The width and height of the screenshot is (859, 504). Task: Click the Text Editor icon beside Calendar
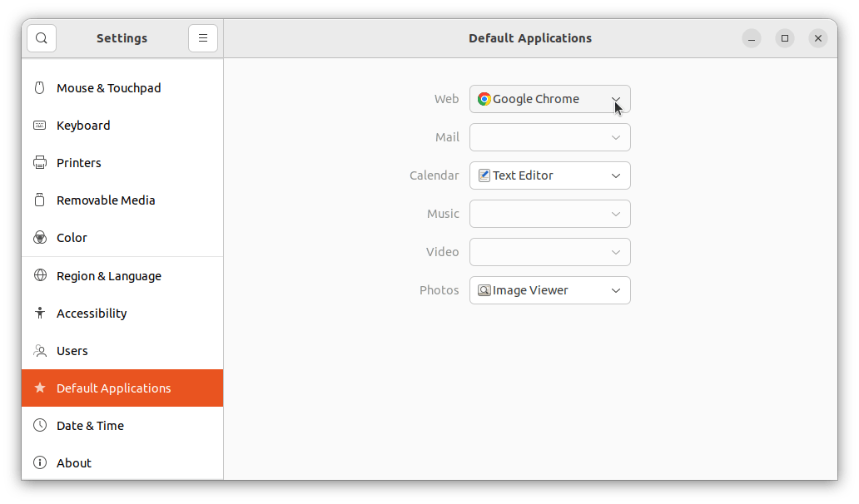pyautogui.click(x=484, y=175)
